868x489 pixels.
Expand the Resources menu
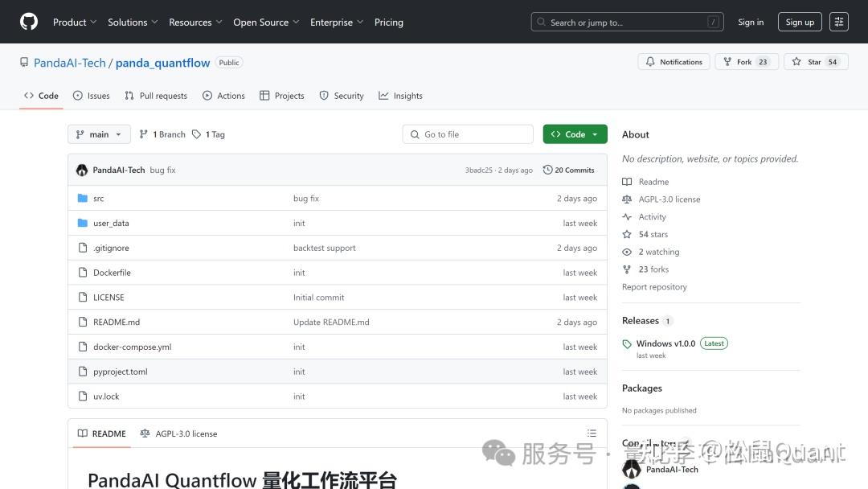195,23
